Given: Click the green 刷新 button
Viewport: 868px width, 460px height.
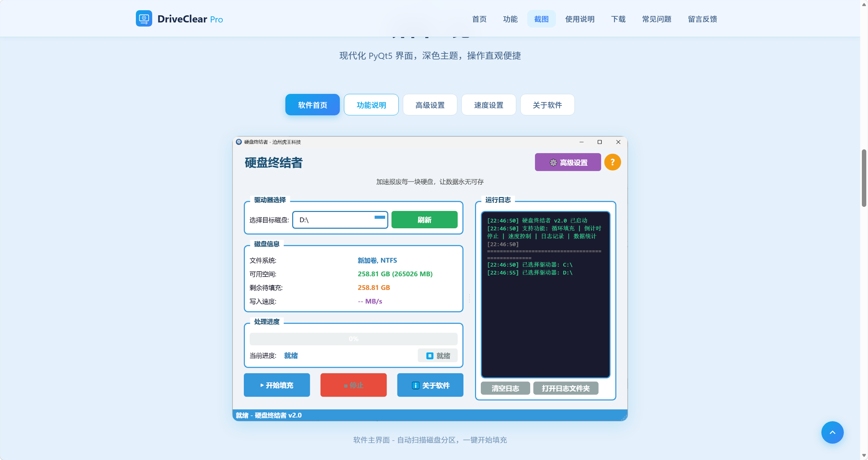Looking at the screenshot, I should tap(424, 220).
